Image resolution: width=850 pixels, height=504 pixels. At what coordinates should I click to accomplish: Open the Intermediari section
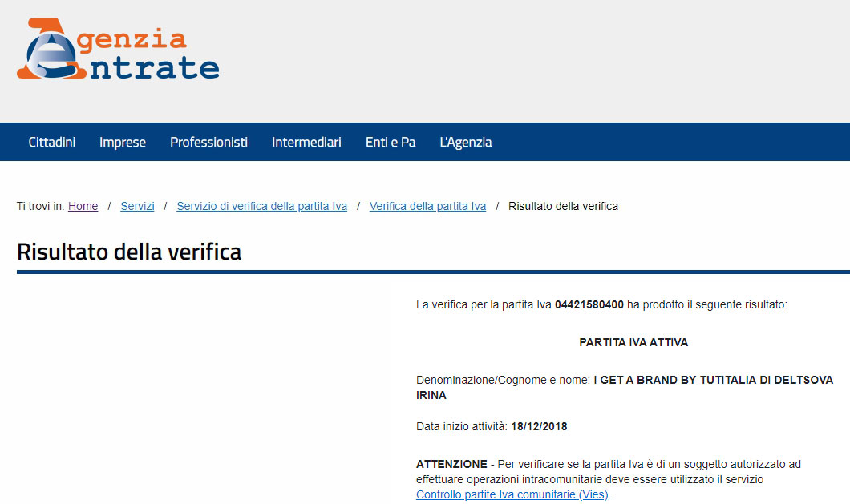tap(306, 142)
